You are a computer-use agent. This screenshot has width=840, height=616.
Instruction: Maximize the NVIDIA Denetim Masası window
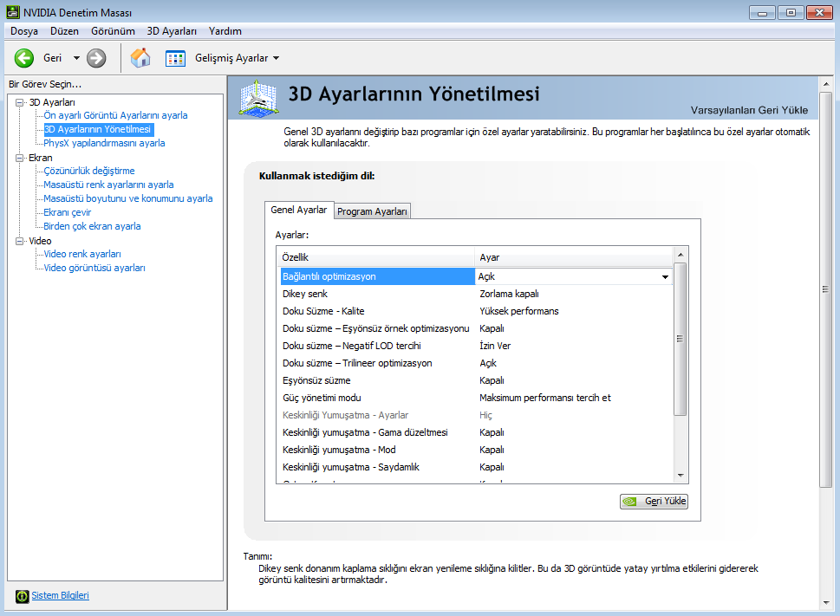coord(791,12)
